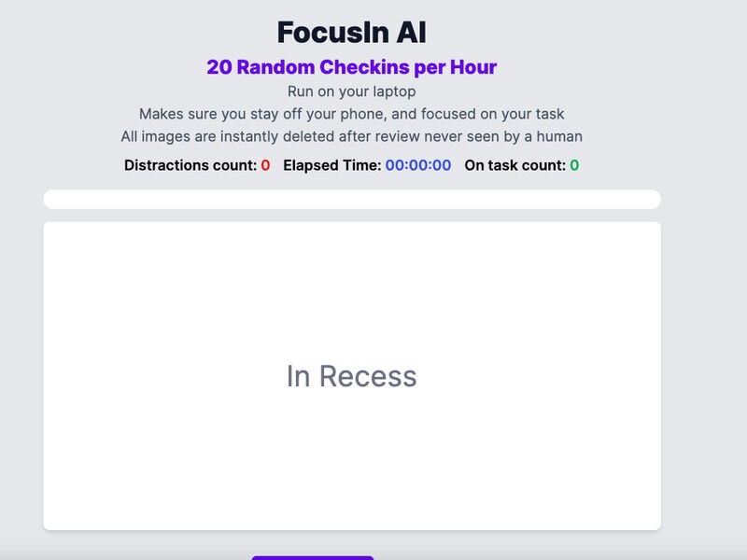Click the white progress bar below the counters
The width and height of the screenshot is (747, 560).
pyautogui.click(x=351, y=199)
